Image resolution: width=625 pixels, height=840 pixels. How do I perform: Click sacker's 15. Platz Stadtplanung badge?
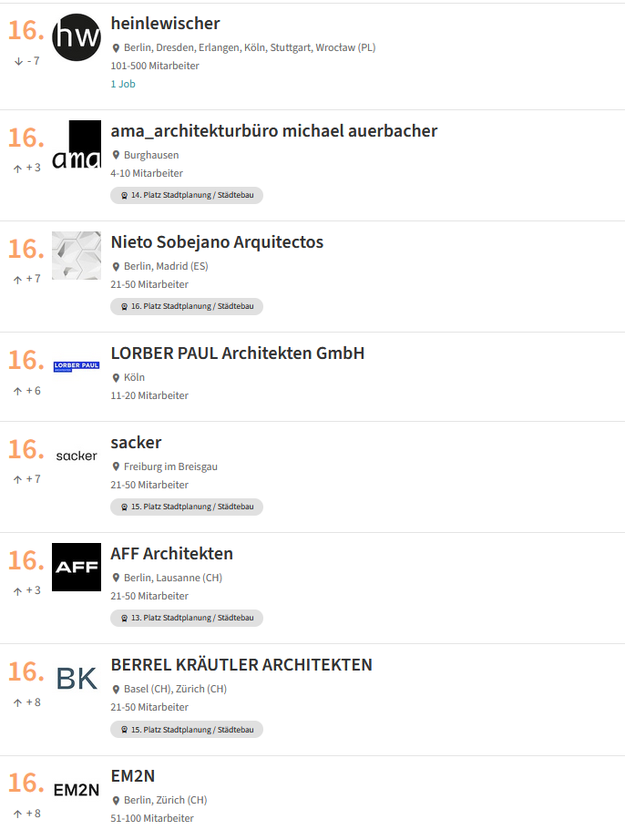pyautogui.click(x=187, y=507)
